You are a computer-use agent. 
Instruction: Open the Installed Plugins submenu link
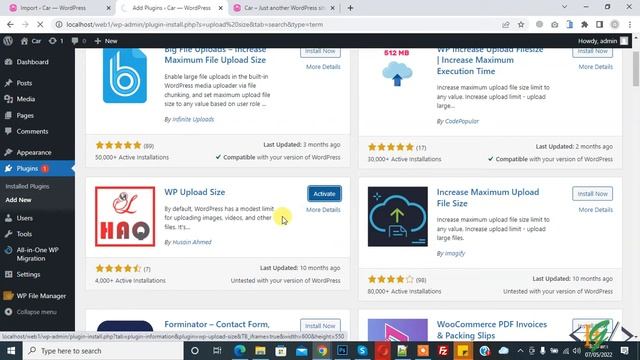(x=27, y=186)
